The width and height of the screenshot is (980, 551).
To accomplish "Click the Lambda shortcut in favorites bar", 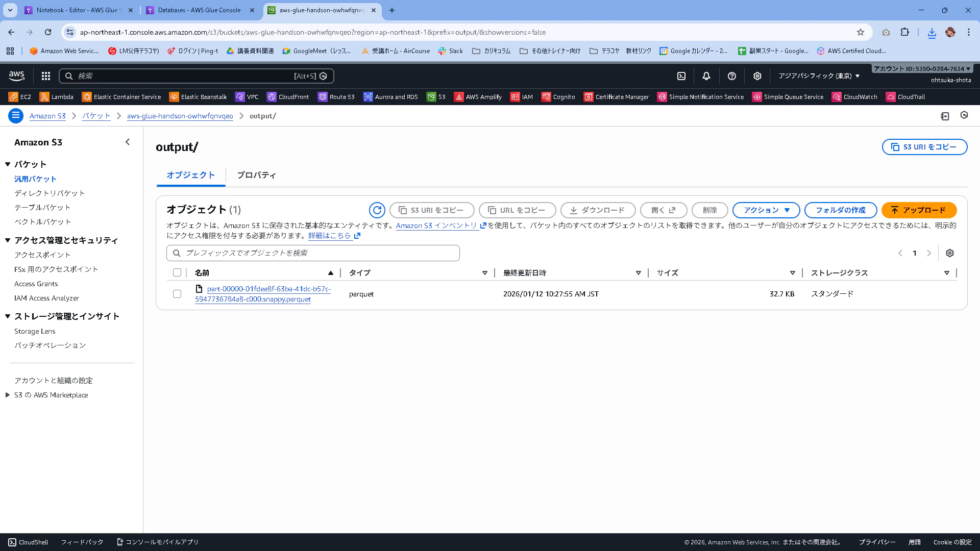I will pyautogui.click(x=57, y=97).
